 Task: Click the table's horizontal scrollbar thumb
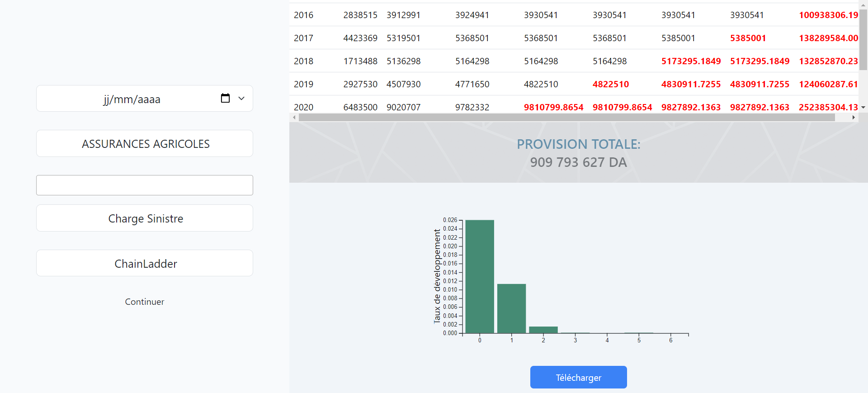pos(566,118)
